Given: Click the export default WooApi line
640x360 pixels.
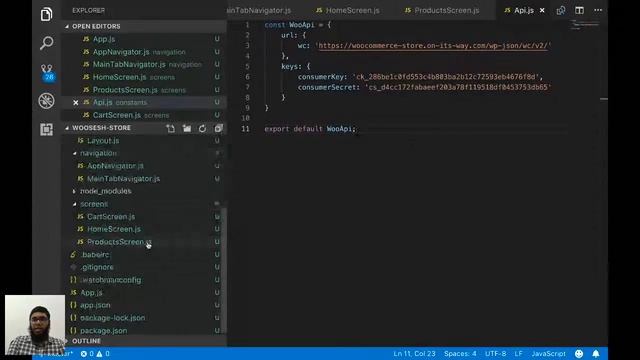Looking at the screenshot, I should pyautogui.click(x=310, y=129).
